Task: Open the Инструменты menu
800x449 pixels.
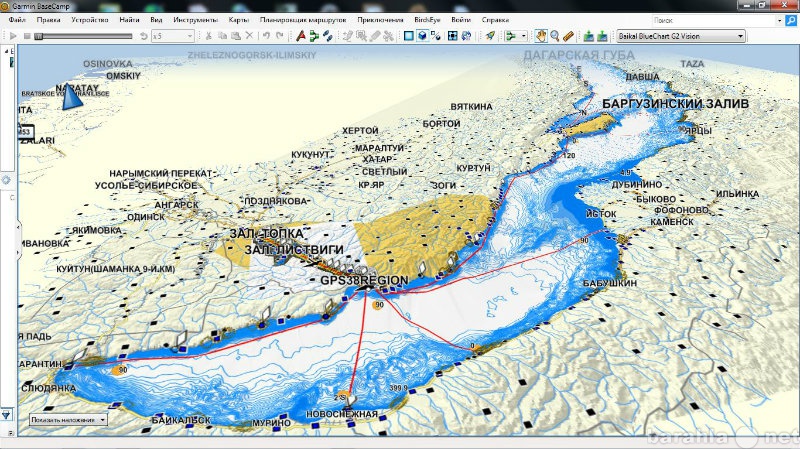Action: point(195,20)
